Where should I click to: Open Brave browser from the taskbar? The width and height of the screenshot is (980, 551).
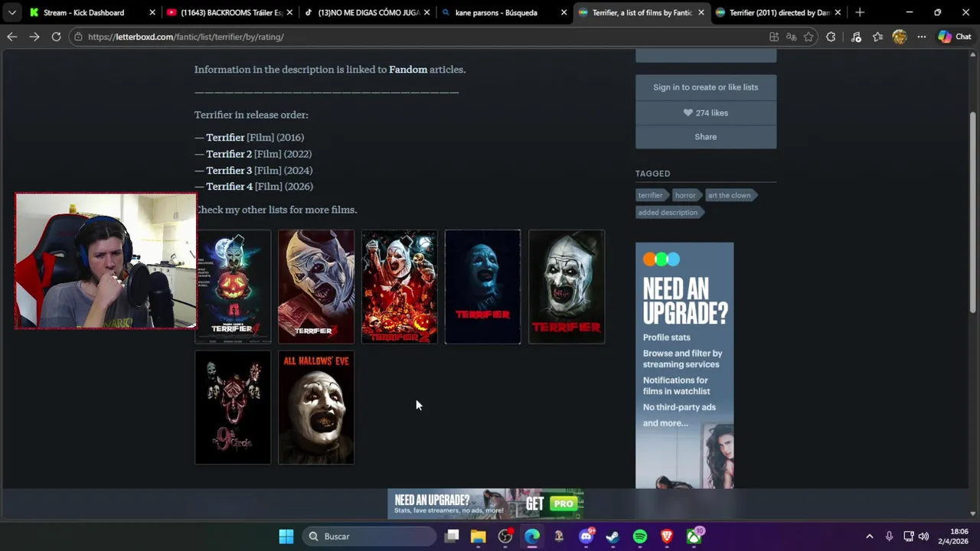tap(667, 536)
